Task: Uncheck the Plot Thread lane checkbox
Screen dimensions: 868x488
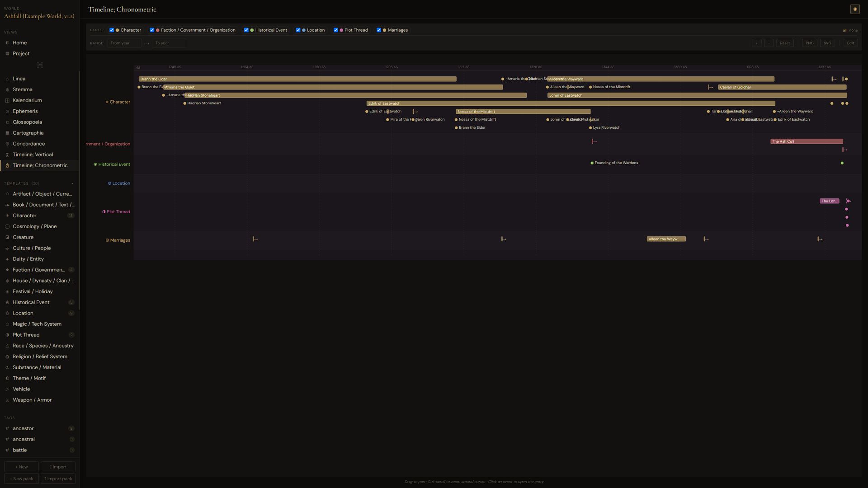Action: pyautogui.click(x=335, y=30)
